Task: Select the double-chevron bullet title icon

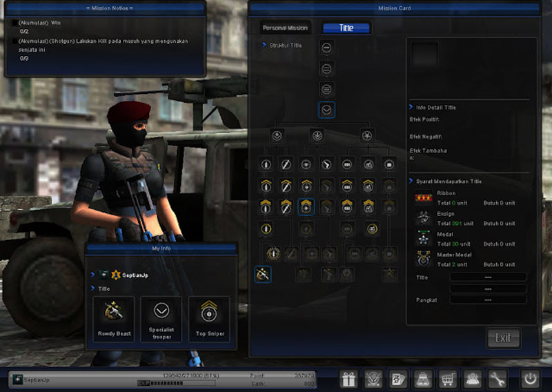Action: (266, 207)
